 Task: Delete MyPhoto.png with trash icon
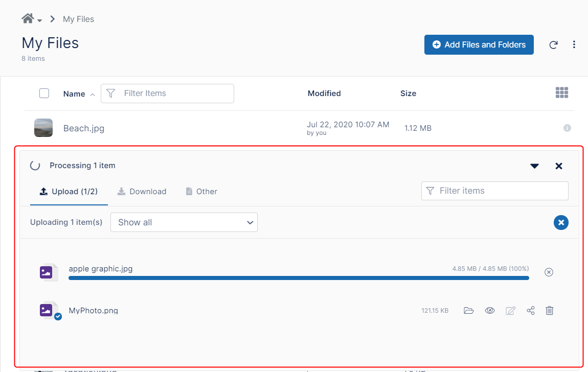coord(550,311)
